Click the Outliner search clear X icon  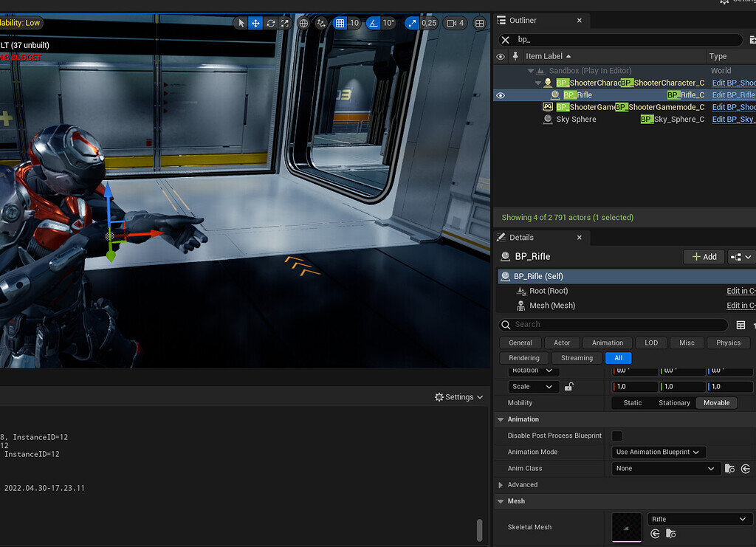pyautogui.click(x=506, y=39)
